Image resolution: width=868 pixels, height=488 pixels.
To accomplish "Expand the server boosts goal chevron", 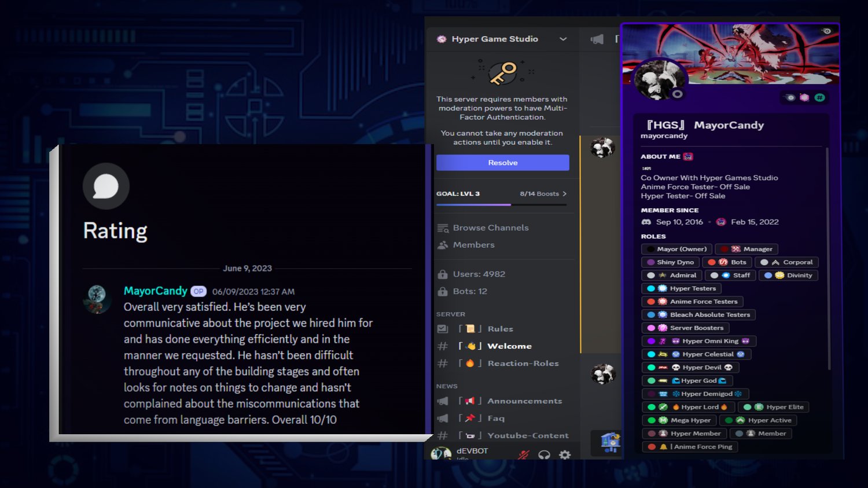I will pyautogui.click(x=565, y=194).
